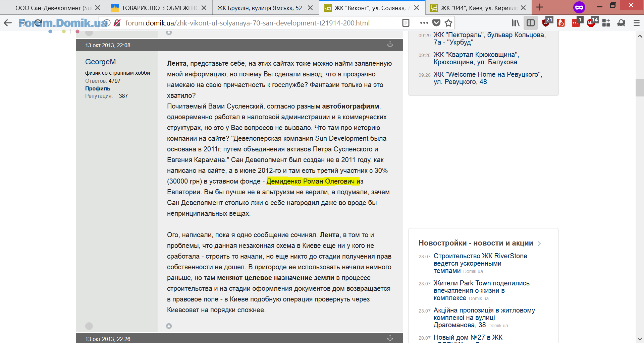This screenshot has width=644, height=343.
Task: Switch to the ЖК "044", Киев tab
Action: pyautogui.click(x=478, y=8)
